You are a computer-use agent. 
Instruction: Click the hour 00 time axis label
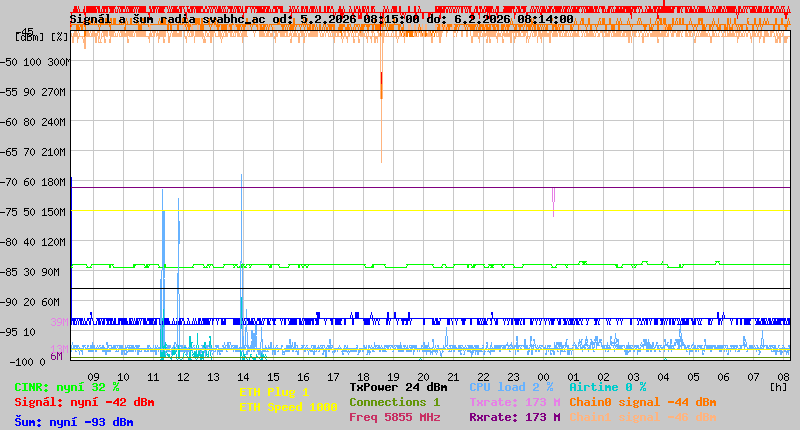(543, 376)
